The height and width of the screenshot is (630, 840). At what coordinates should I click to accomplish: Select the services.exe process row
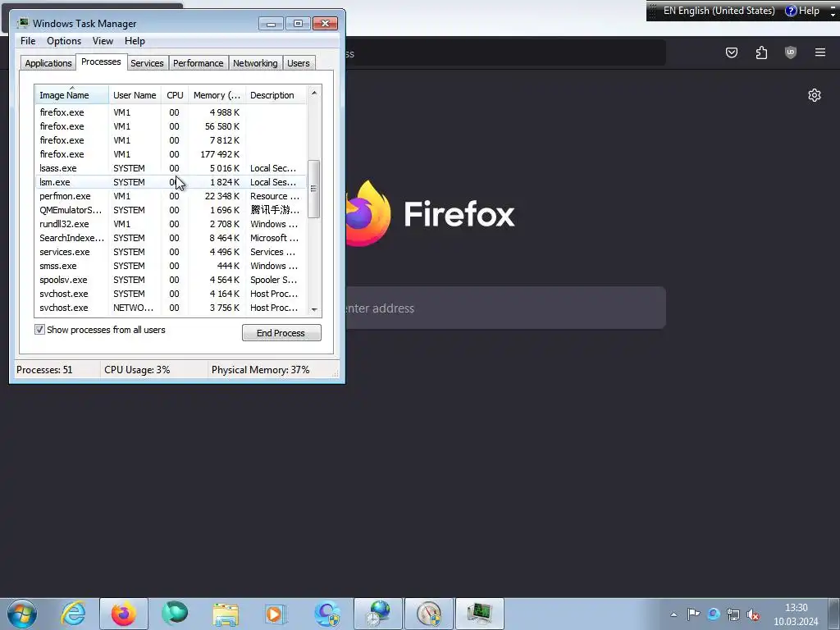pyautogui.click(x=171, y=252)
